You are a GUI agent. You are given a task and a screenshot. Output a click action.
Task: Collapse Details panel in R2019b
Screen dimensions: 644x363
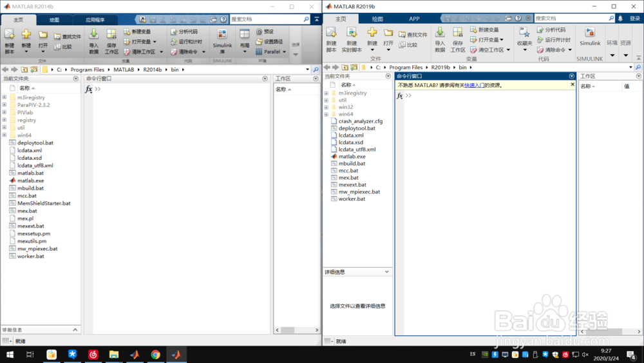click(x=386, y=271)
